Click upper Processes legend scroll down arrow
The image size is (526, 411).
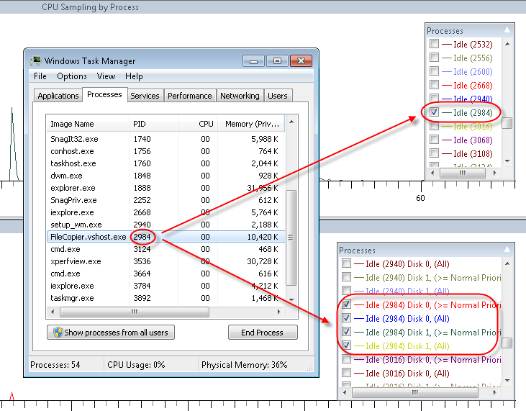pos(507,161)
